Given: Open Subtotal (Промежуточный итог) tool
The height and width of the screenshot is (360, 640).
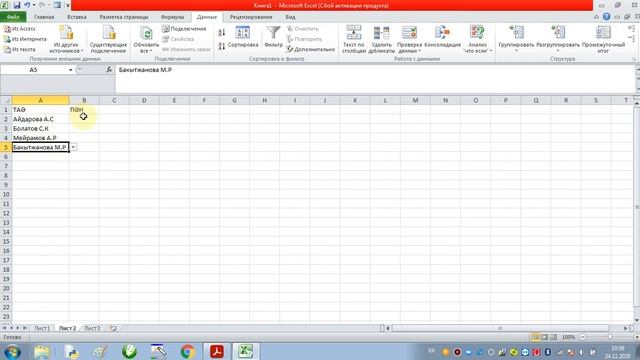Looking at the screenshot, I should pyautogui.click(x=603, y=39).
